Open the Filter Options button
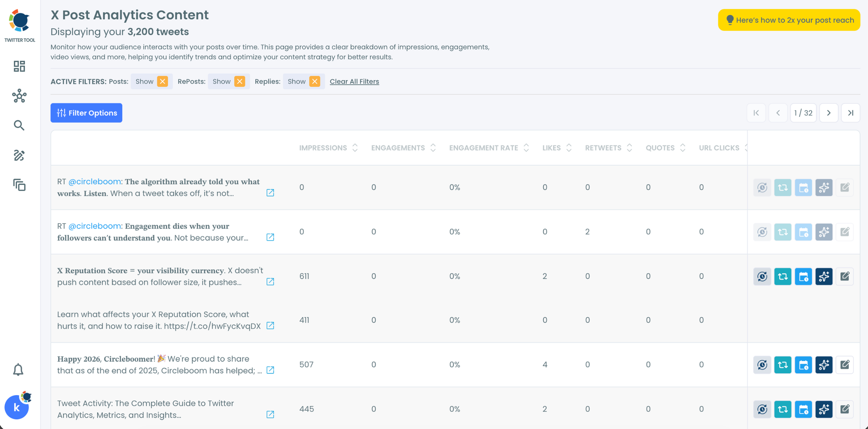This screenshot has width=868, height=429. tap(86, 113)
